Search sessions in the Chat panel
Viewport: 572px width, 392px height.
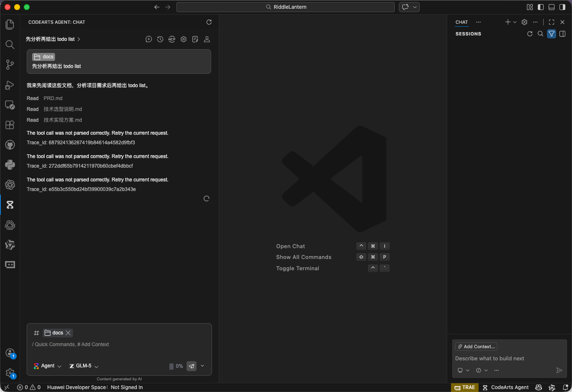point(541,34)
